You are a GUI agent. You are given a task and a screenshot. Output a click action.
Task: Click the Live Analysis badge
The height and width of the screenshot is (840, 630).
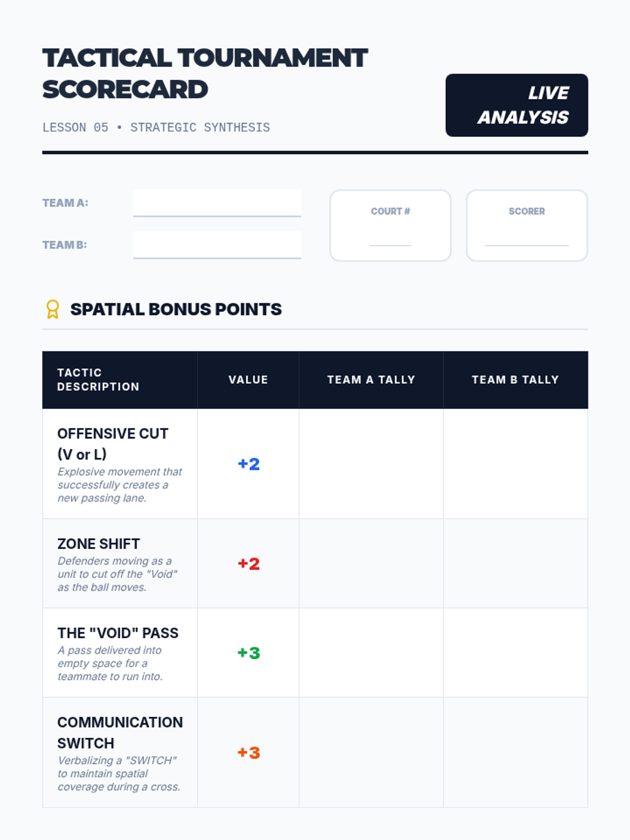(x=517, y=105)
